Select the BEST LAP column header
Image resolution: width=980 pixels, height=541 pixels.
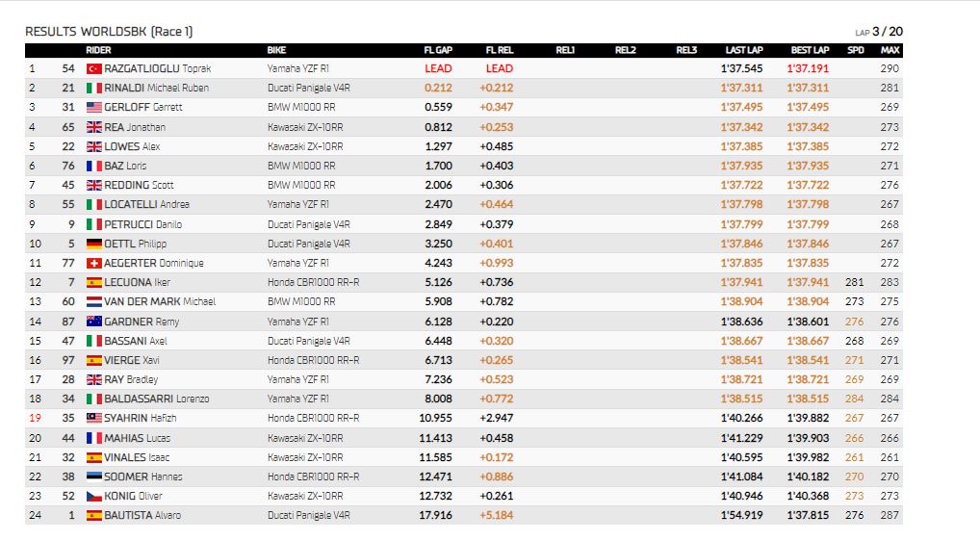tap(810, 50)
